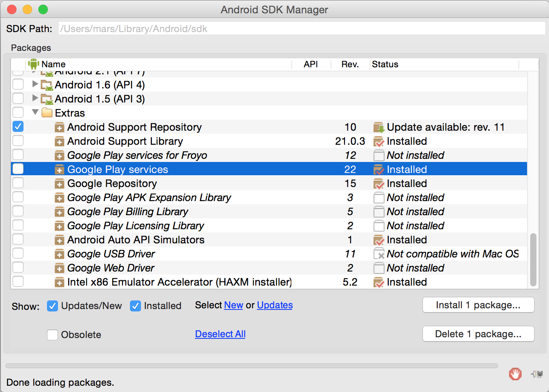Click the Rev. column header

coord(350,65)
